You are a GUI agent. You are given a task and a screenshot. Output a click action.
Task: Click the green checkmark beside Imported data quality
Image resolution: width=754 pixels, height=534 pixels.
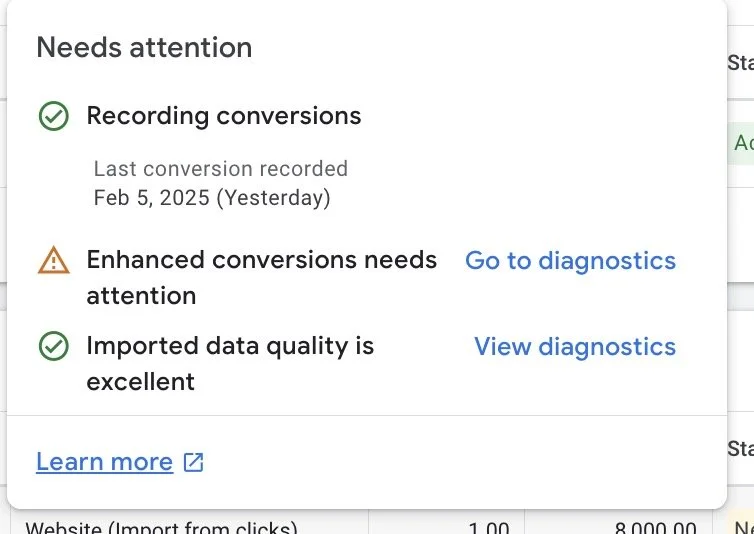53,347
